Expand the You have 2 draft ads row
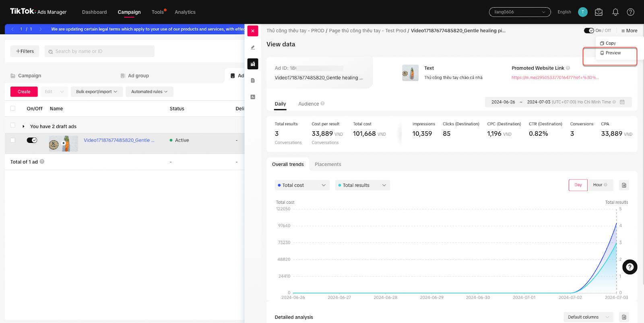Screen dimensions: 644x323 (x=23, y=126)
